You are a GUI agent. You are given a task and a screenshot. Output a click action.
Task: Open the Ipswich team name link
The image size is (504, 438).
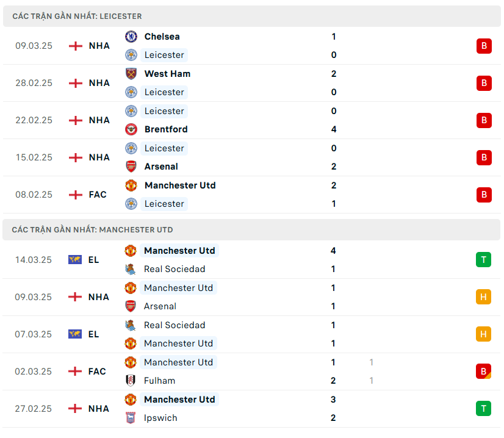[160, 418]
